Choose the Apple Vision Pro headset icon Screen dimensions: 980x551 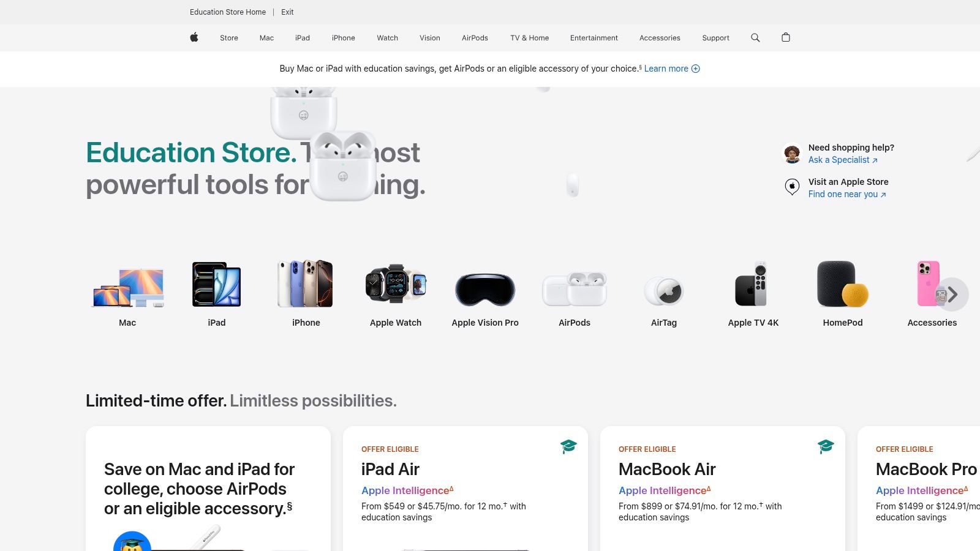tap(485, 290)
